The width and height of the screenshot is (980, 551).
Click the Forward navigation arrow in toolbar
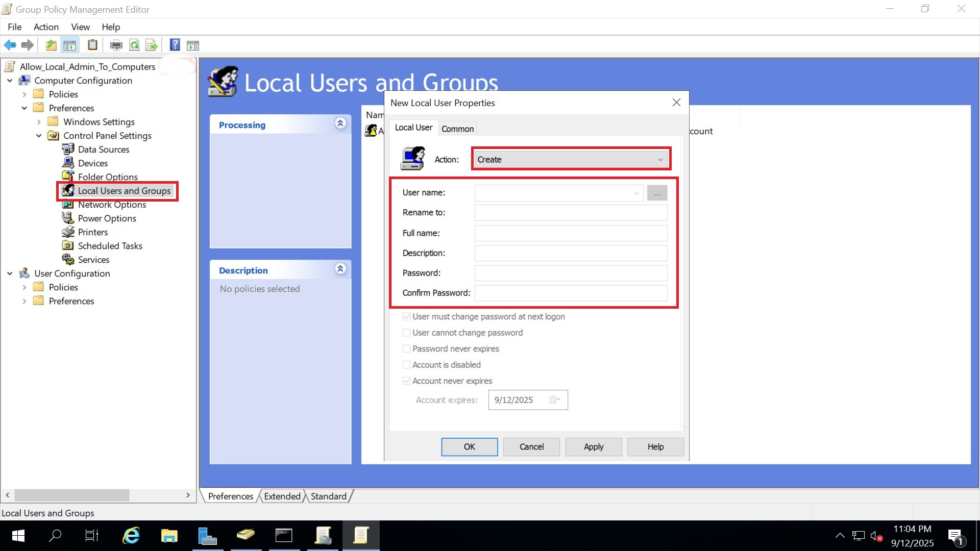(27, 45)
